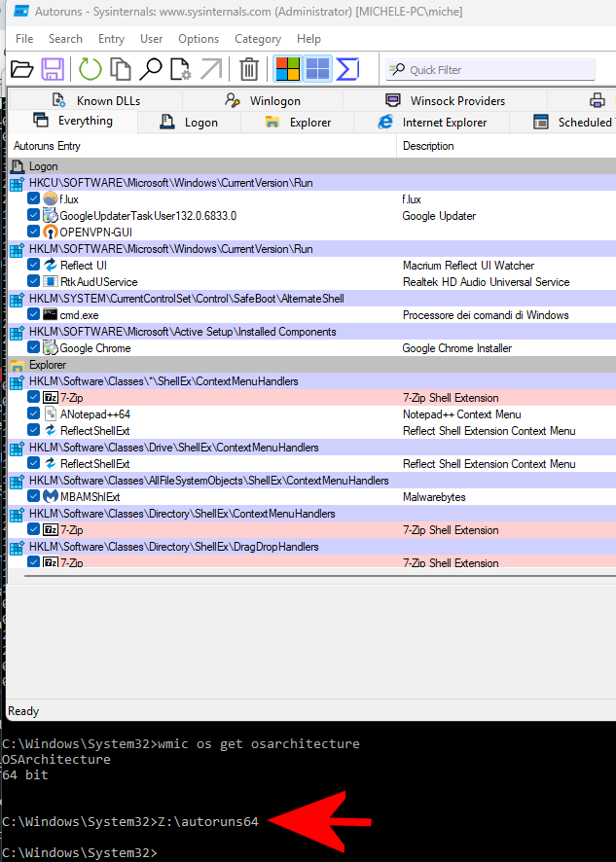The height and width of the screenshot is (862, 616).
Task: Click the MBAMShlExt Malwarebytes icon
Action: coord(51,496)
